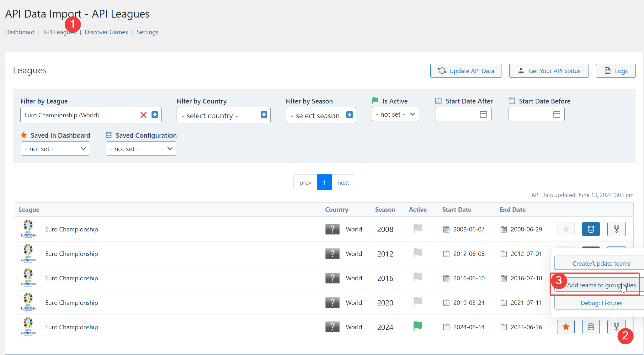
Task: Click Euro logo in 2012 row
Action: (28, 254)
